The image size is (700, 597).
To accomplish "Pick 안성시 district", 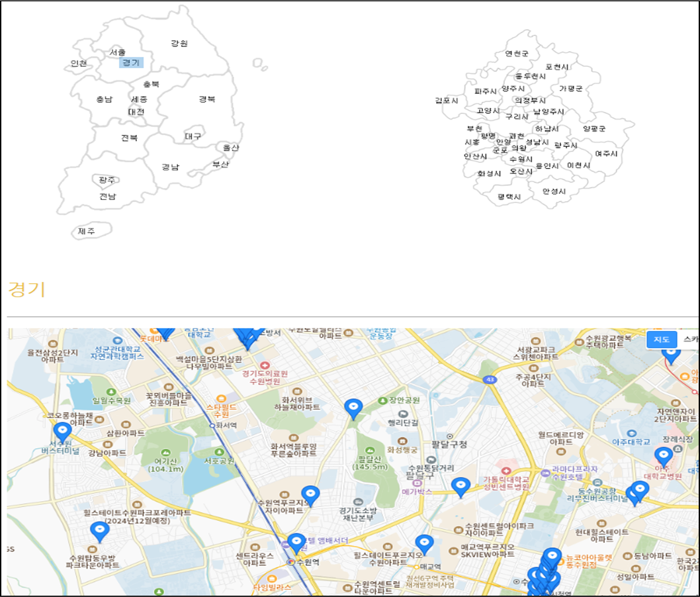I will pos(554,191).
